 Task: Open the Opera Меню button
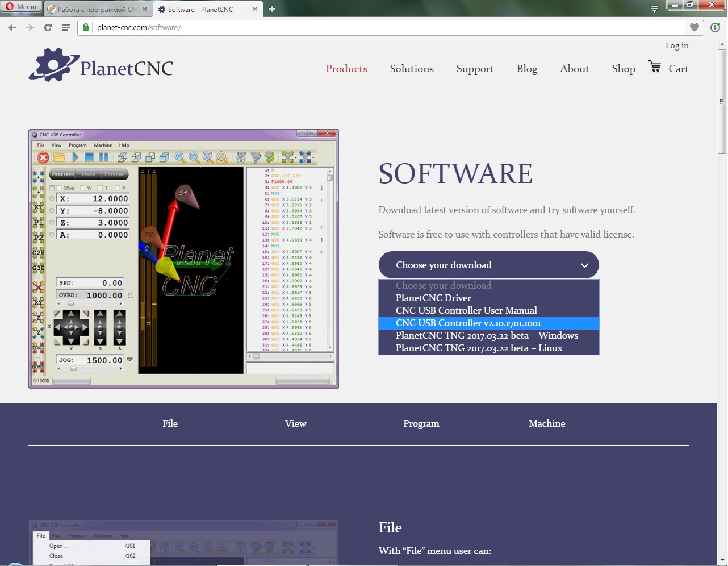click(x=20, y=7)
